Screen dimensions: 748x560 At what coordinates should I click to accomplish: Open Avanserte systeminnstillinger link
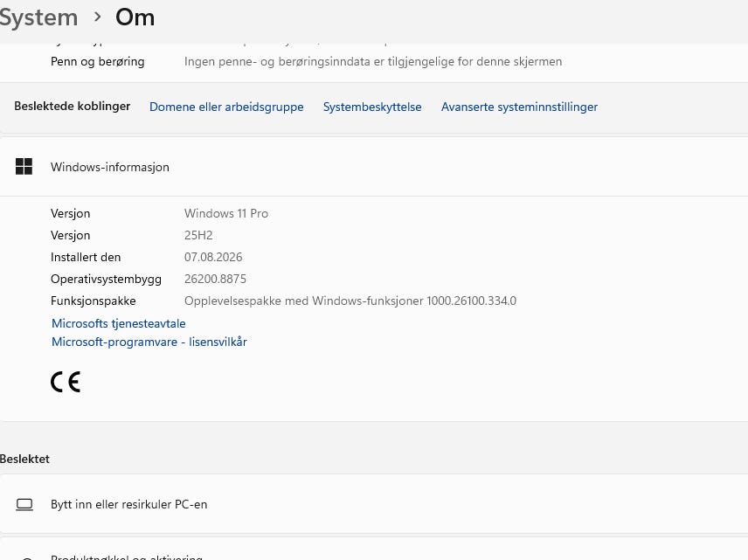(519, 107)
